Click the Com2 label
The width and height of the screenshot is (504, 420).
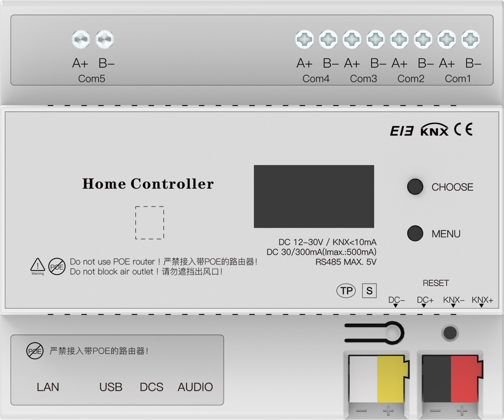click(x=411, y=79)
